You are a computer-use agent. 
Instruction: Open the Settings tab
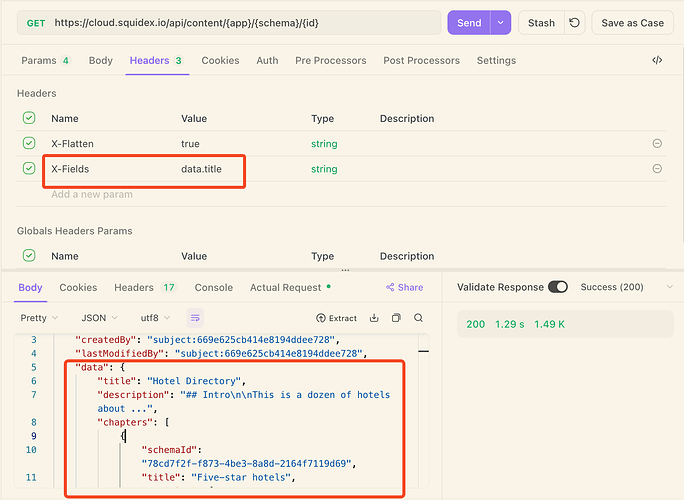[x=496, y=61]
